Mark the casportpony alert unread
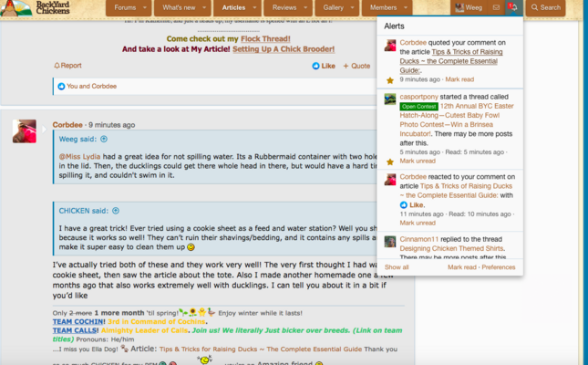 coord(418,161)
